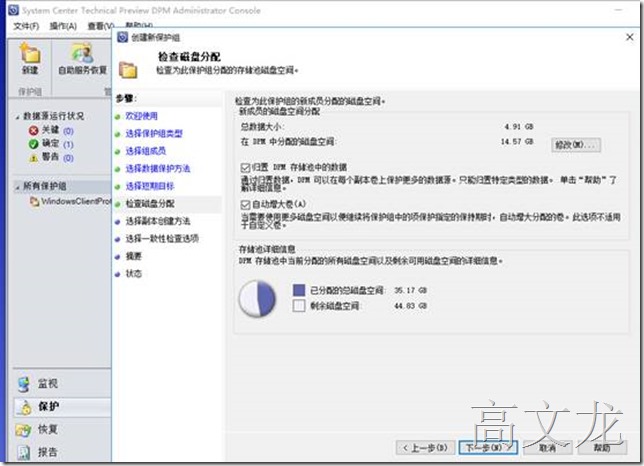
Task: Select the 警告 warning status icon
Action: tap(33, 158)
